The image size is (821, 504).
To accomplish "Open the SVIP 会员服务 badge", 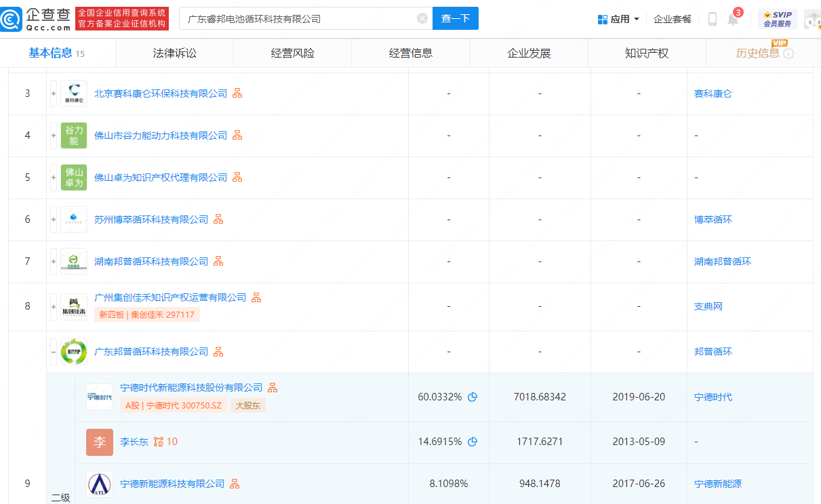I will (x=777, y=19).
